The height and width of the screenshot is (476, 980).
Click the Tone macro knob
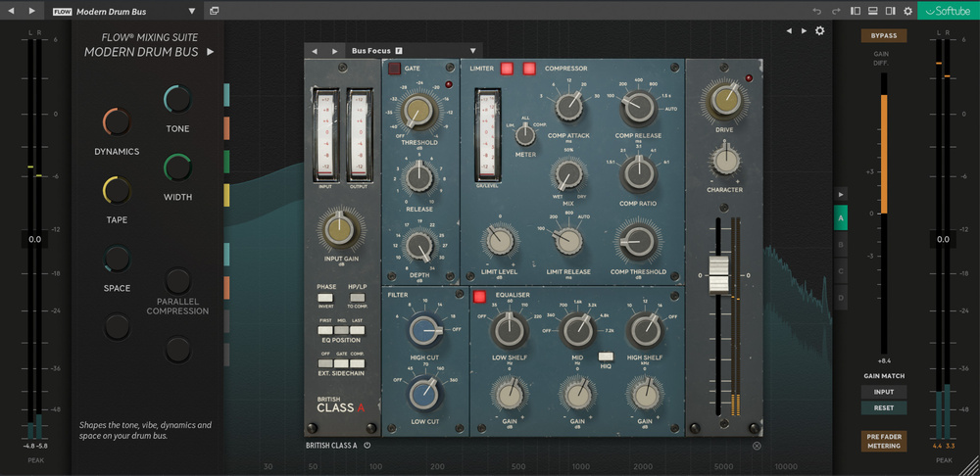[x=177, y=99]
